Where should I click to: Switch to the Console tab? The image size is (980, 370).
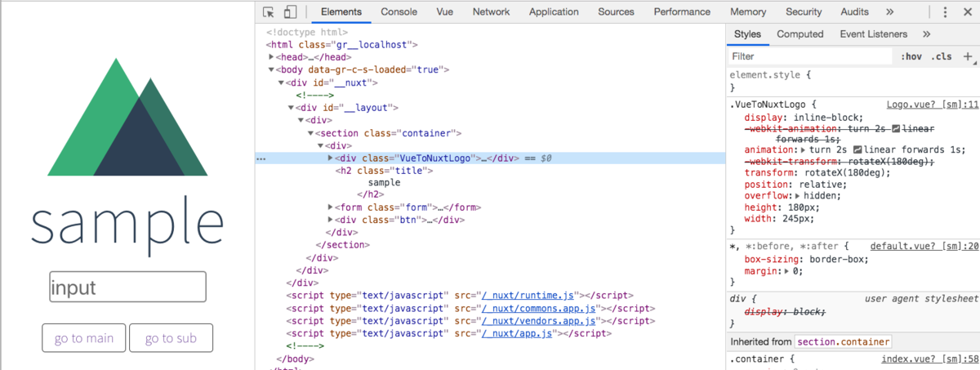coord(399,12)
